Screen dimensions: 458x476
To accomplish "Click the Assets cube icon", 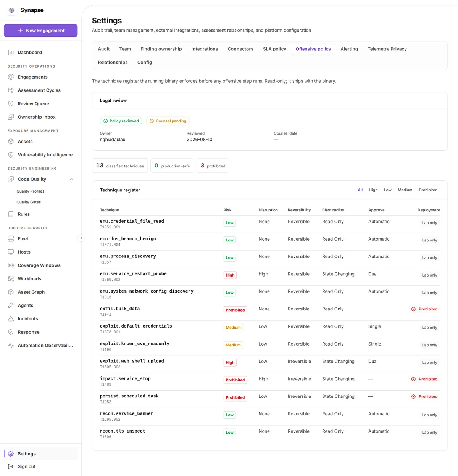I will click(11, 142).
